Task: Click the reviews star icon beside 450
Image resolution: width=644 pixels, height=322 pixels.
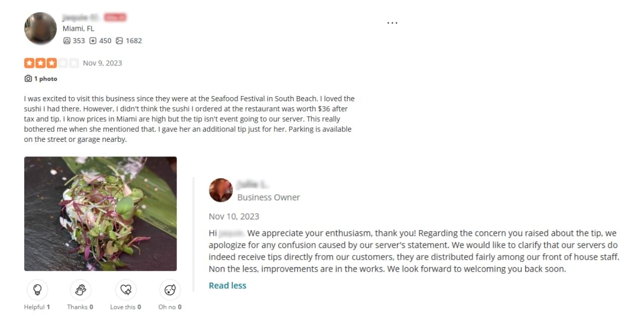Action: [93, 41]
